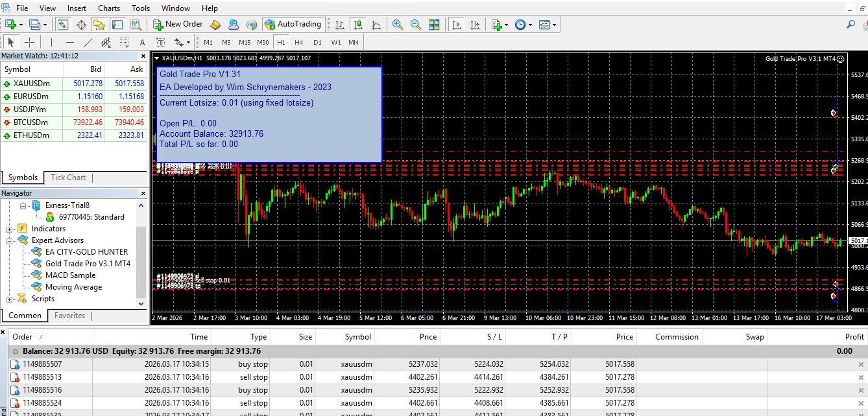Open the MetaEditor book icon
Viewport: 868px width, 416px height.
215,25
